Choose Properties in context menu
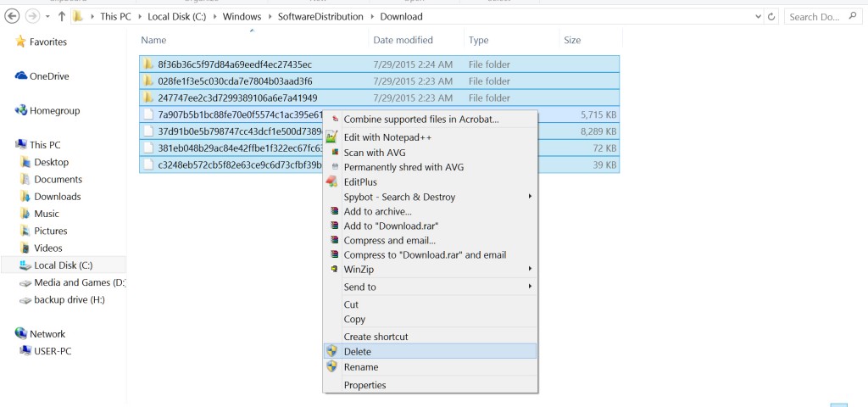Image resolution: width=868 pixels, height=407 pixels. tap(430, 386)
